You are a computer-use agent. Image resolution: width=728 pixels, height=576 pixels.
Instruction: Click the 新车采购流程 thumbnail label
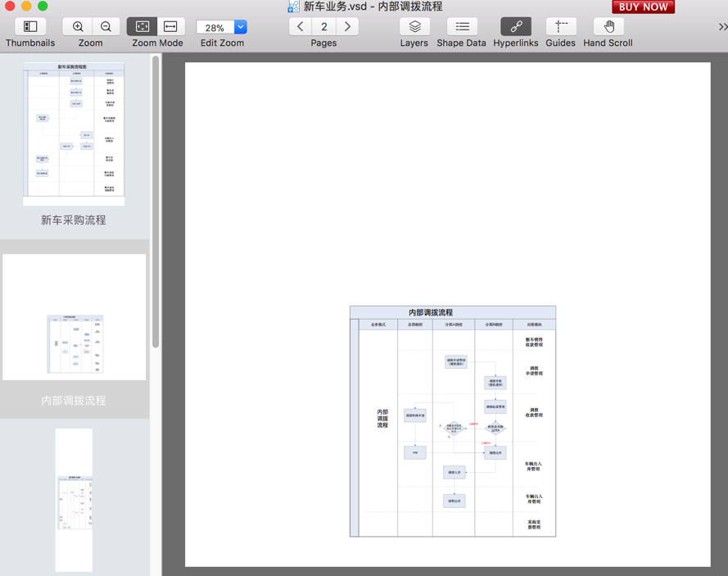(x=74, y=220)
